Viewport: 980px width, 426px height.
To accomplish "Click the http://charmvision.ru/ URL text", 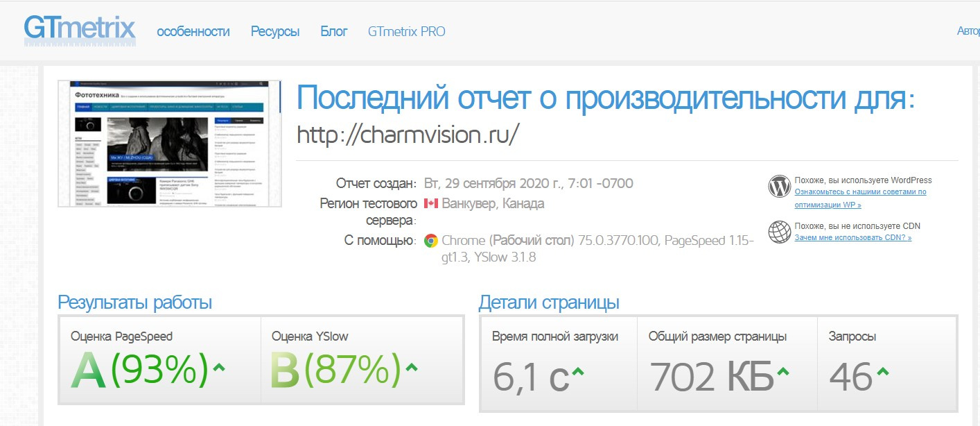I will pos(408,134).
